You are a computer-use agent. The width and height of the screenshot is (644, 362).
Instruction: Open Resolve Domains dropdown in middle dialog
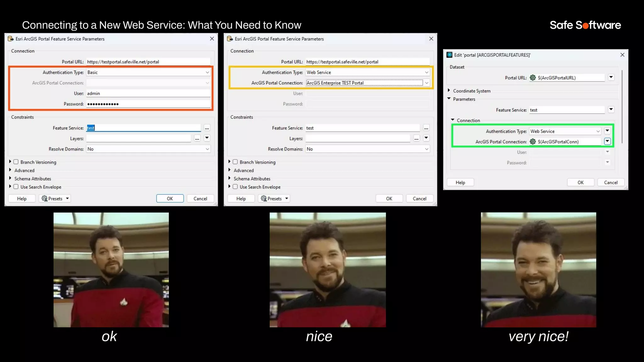368,149
